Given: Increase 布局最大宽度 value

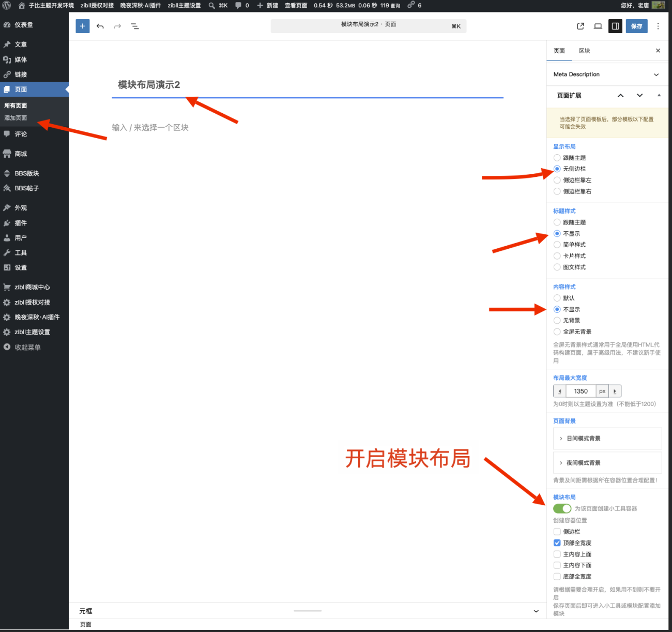Looking at the screenshot, I should click(615, 392).
